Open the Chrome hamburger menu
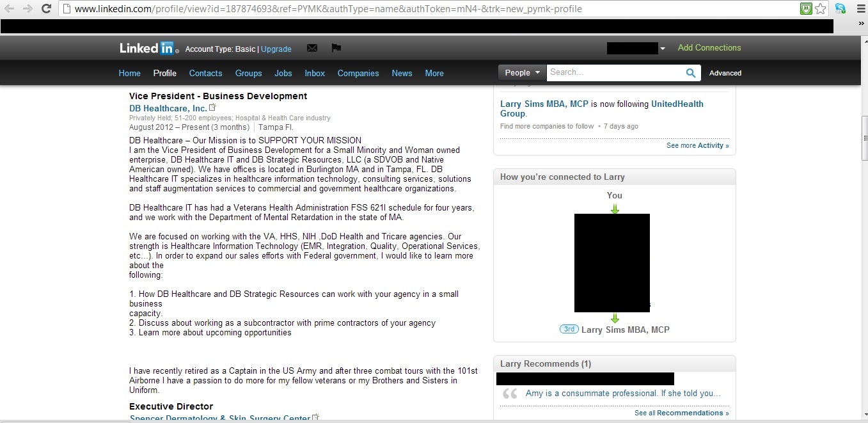 [859, 9]
